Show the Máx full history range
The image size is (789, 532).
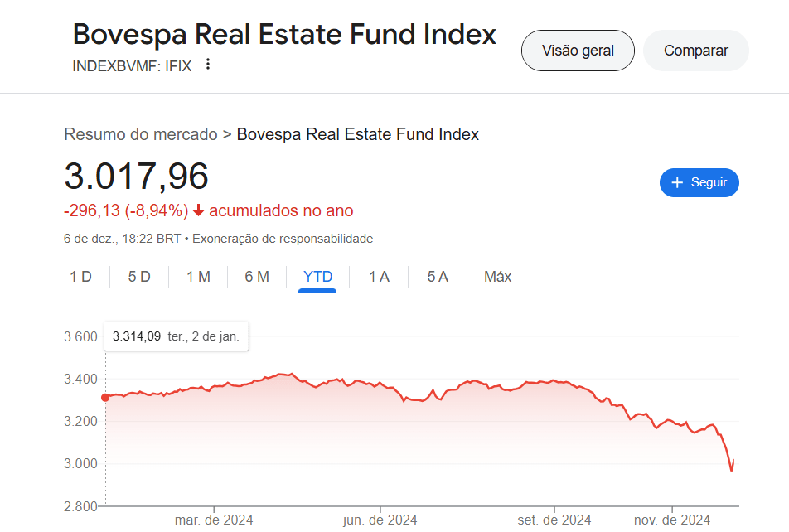(498, 277)
